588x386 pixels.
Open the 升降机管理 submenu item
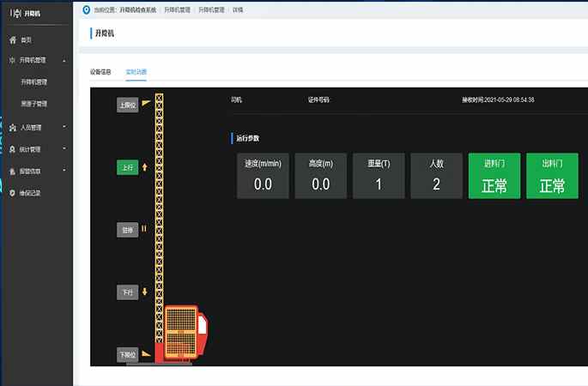click(34, 82)
